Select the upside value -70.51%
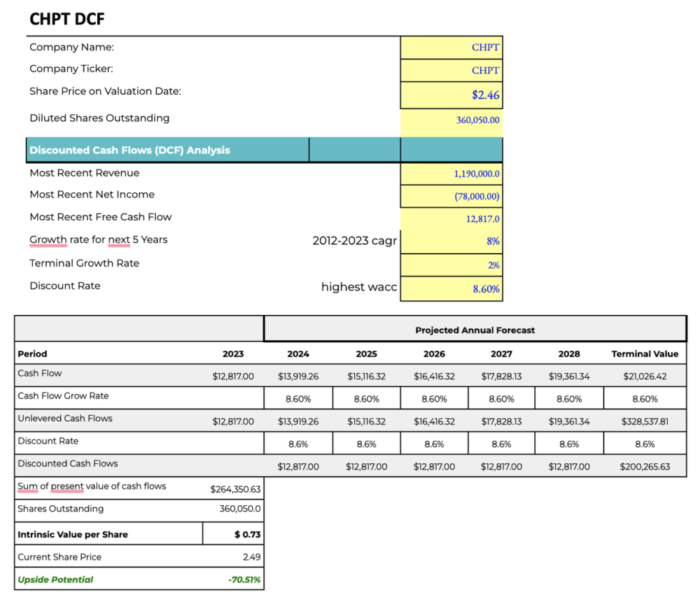The image size is (700, 601). 244,580
